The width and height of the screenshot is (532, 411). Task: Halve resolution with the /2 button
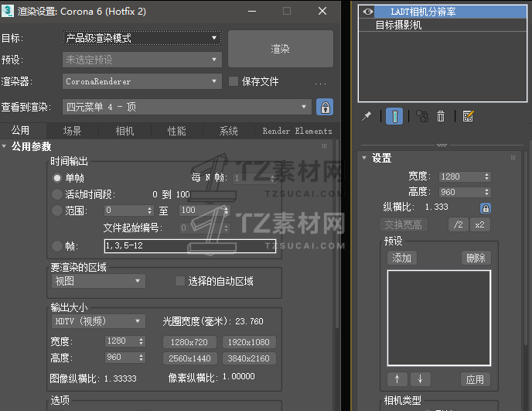click(x=458, y=224)
